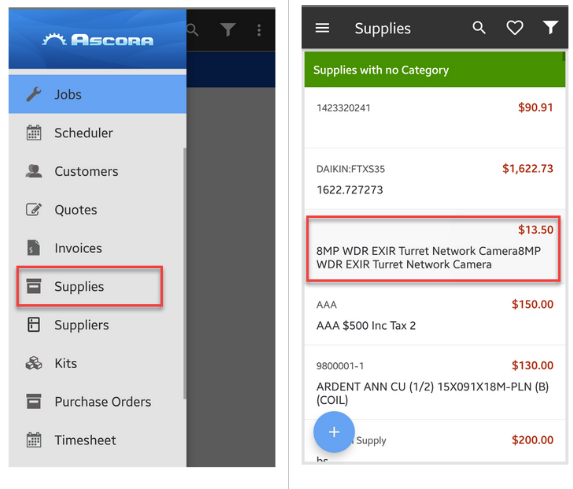
Task: Select Purchase Orders in the drawer
Action: (98, 401)
